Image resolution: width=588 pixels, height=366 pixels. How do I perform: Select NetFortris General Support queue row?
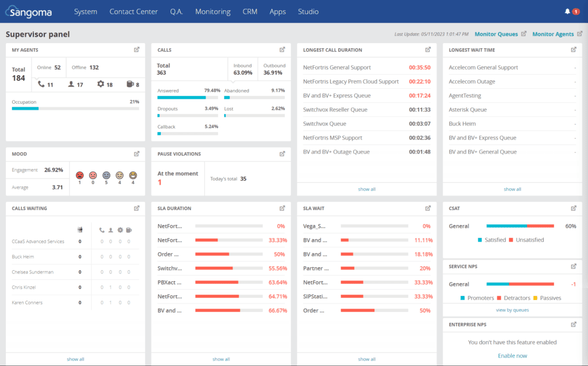(x=367, y=68)
